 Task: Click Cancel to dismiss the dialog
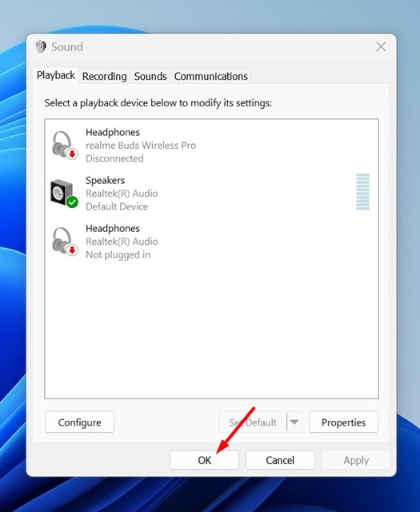click(x=280, y=460)
